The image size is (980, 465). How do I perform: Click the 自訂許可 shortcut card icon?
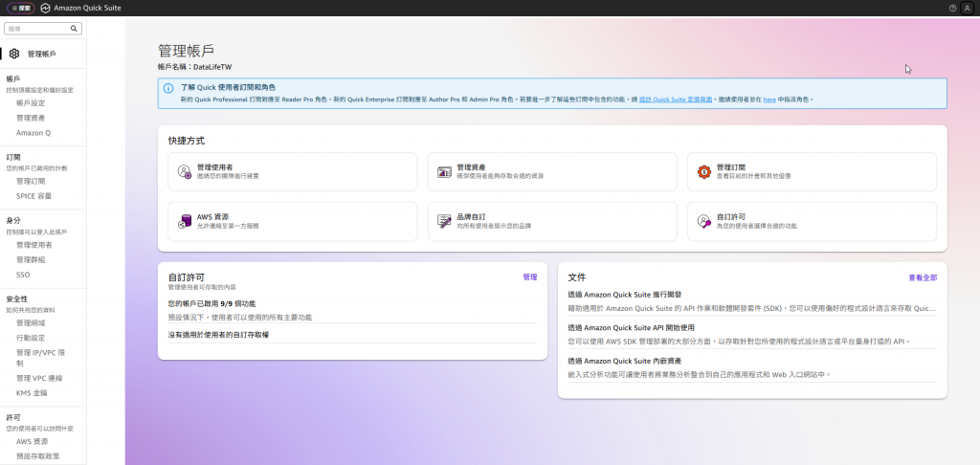pyautogui.click(x=704, y=221)
